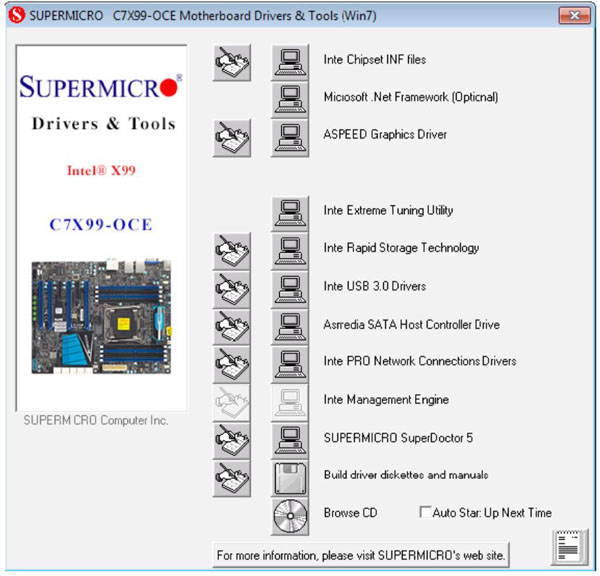Click the Intel Chipset INF files label
The width and height of the screenshot is (600, 576).
click(x=375, y=59)
